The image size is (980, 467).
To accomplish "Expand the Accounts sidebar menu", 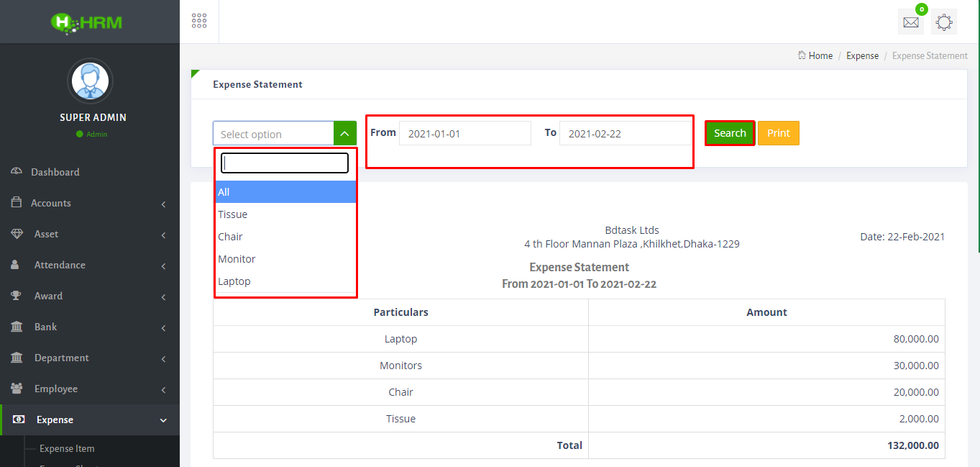I will coord(90,203).
